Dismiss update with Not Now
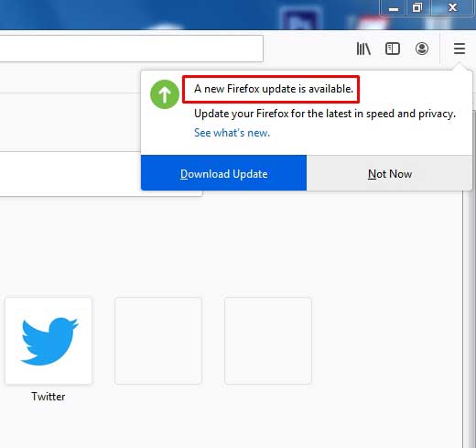Viewport: 476px width, 448px height. tap(389, 173)
